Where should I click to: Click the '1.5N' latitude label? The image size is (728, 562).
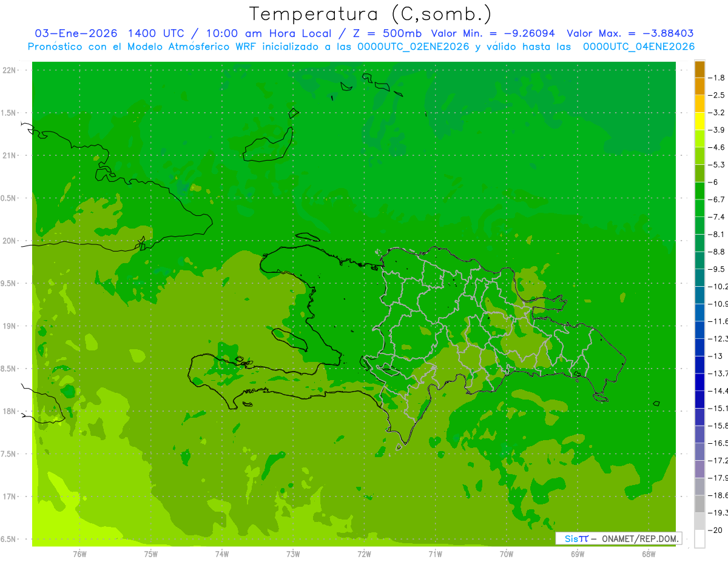[10, 113]
